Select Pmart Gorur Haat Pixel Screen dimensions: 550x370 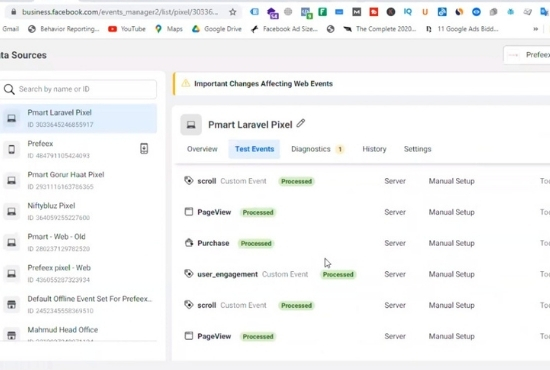[x=79, y=180]
